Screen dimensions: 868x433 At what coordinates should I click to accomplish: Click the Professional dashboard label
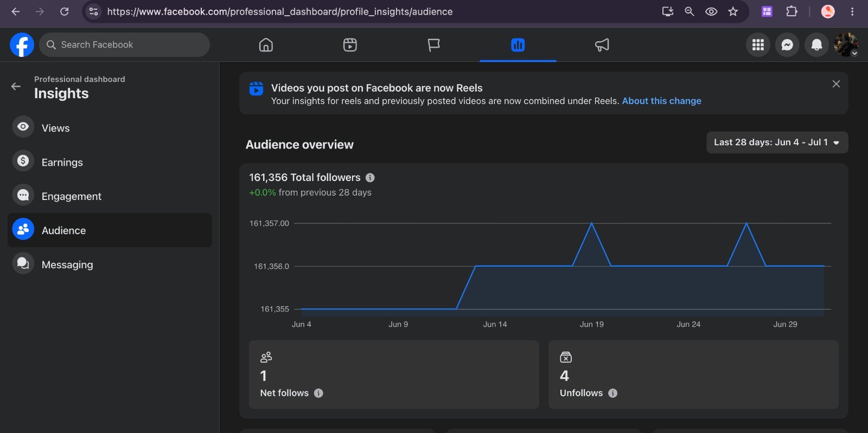point(80,79)
